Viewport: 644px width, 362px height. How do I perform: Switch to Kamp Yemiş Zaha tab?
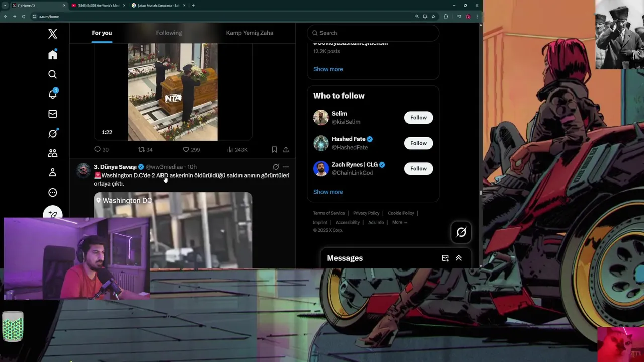point(250,33)
